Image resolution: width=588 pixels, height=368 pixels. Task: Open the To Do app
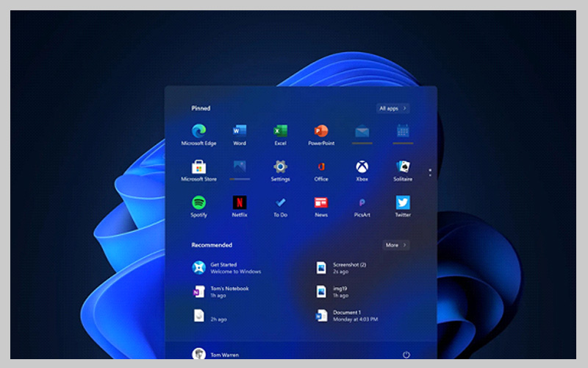280,203
